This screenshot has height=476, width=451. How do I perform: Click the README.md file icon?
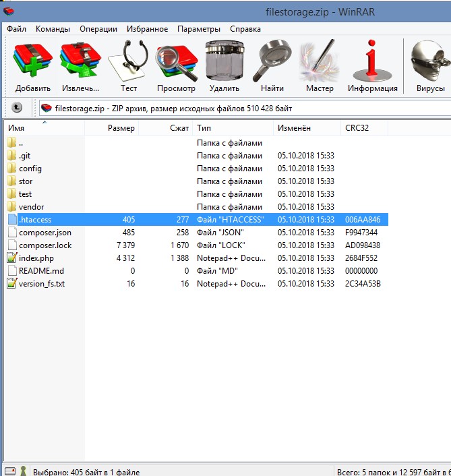pos(12,270)
